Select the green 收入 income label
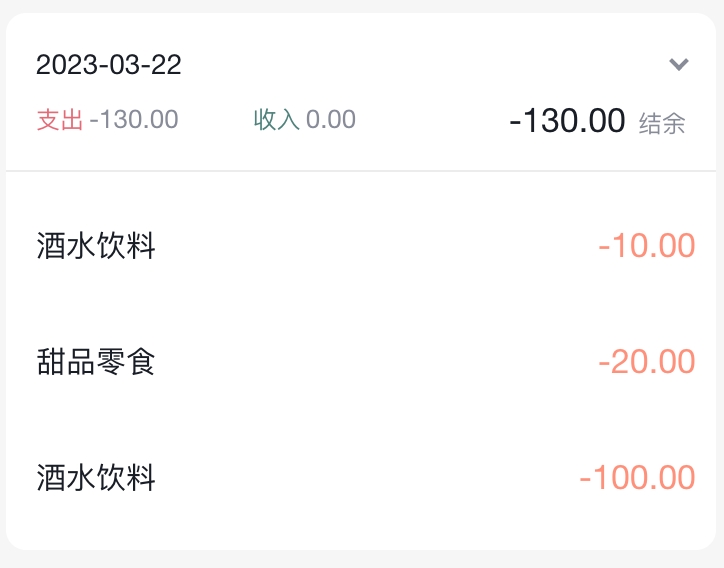Image resolution: width=724 pixels, height=568 pixels. pos(277,120)
